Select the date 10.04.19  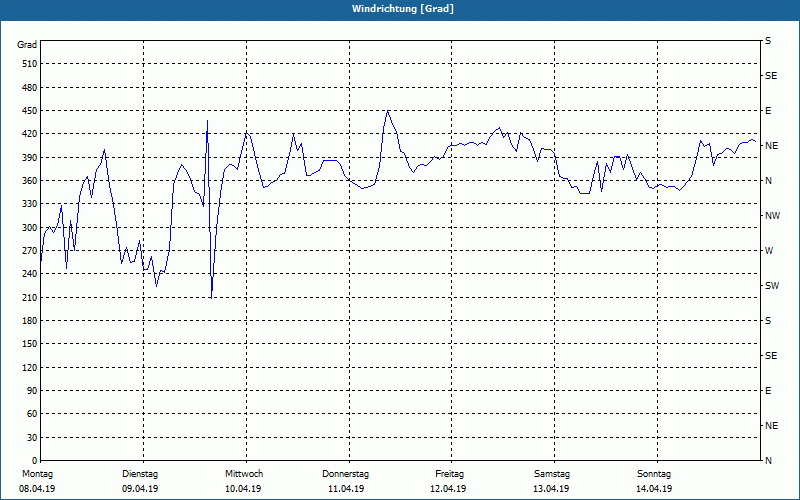[x=243, y=489]
